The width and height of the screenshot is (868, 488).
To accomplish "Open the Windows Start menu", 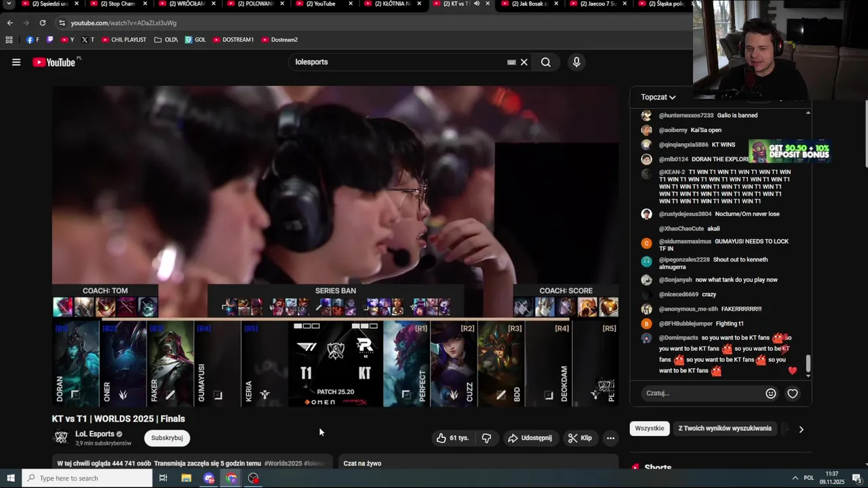I will [11, 479].
